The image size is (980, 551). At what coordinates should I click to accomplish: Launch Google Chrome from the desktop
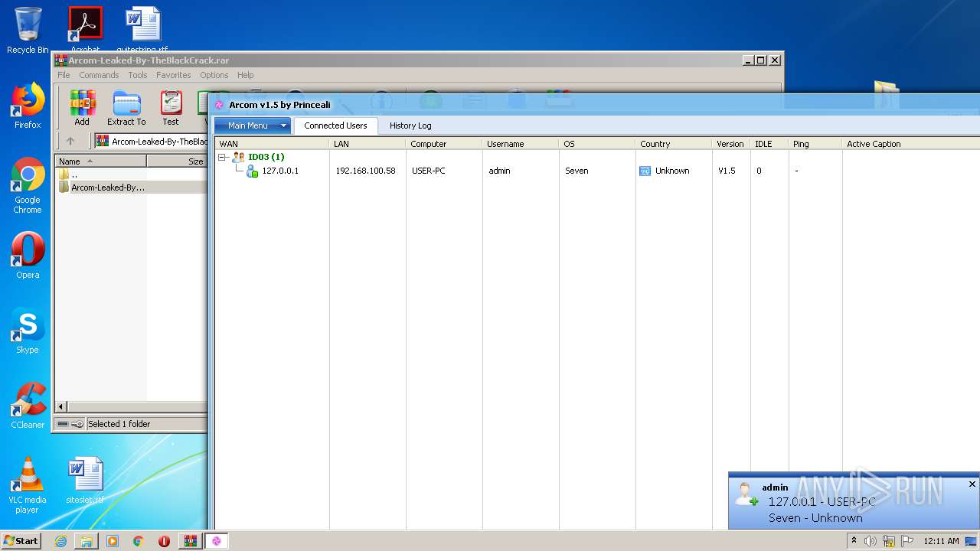point(28,186)
